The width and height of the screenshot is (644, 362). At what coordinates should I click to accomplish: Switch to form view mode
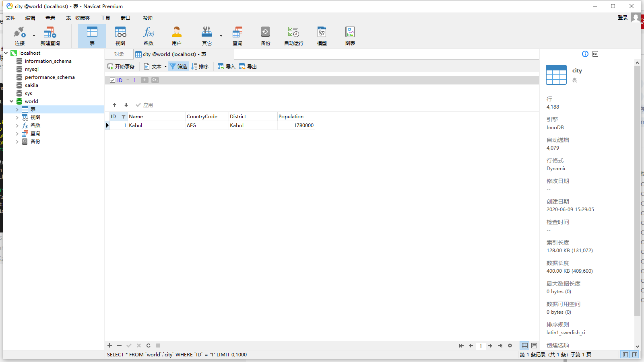click(x=534, y=346)
